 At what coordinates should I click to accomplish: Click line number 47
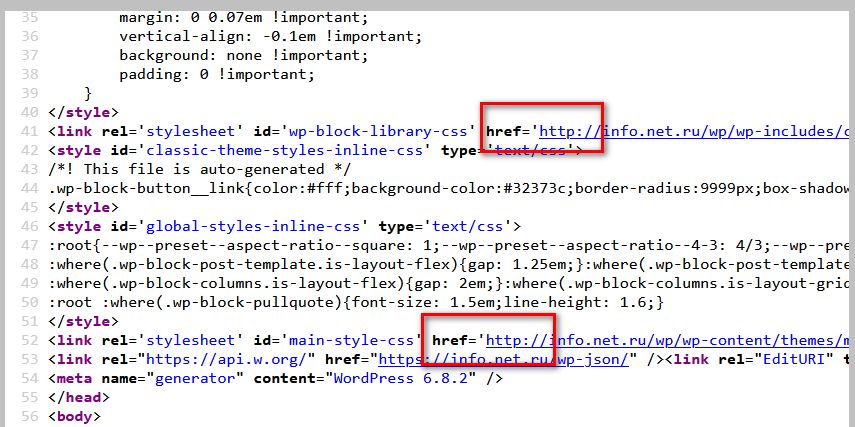[29, 245]
